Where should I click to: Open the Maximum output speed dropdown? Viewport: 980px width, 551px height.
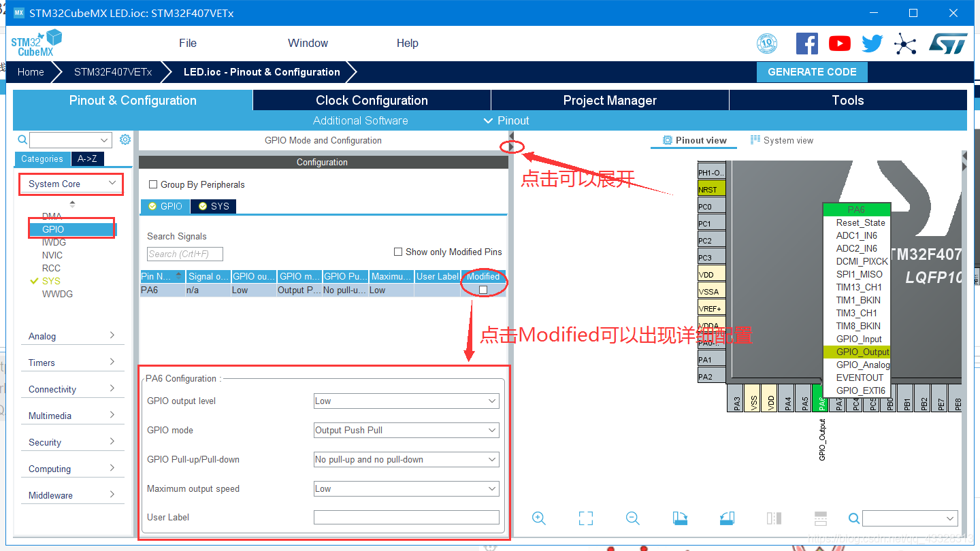coord(406,489)
